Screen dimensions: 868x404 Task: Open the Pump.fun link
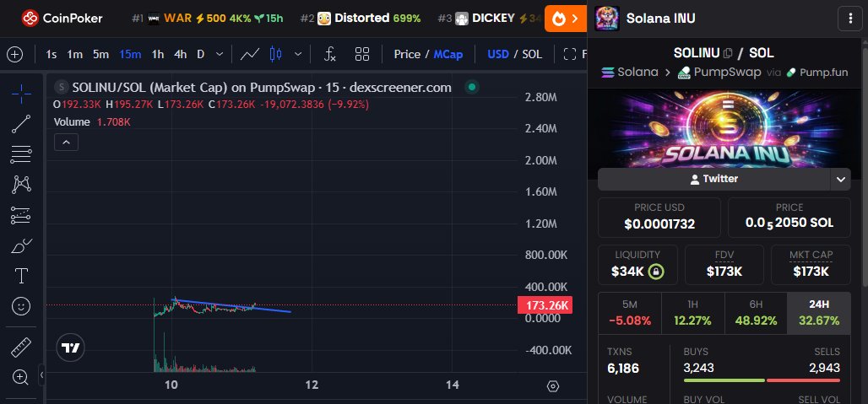(816, 72)
